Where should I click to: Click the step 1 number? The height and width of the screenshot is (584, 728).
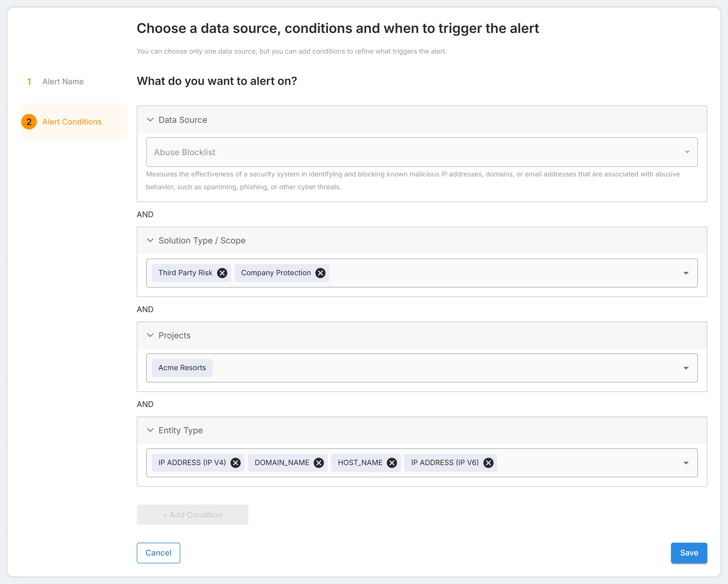(29, 82)
